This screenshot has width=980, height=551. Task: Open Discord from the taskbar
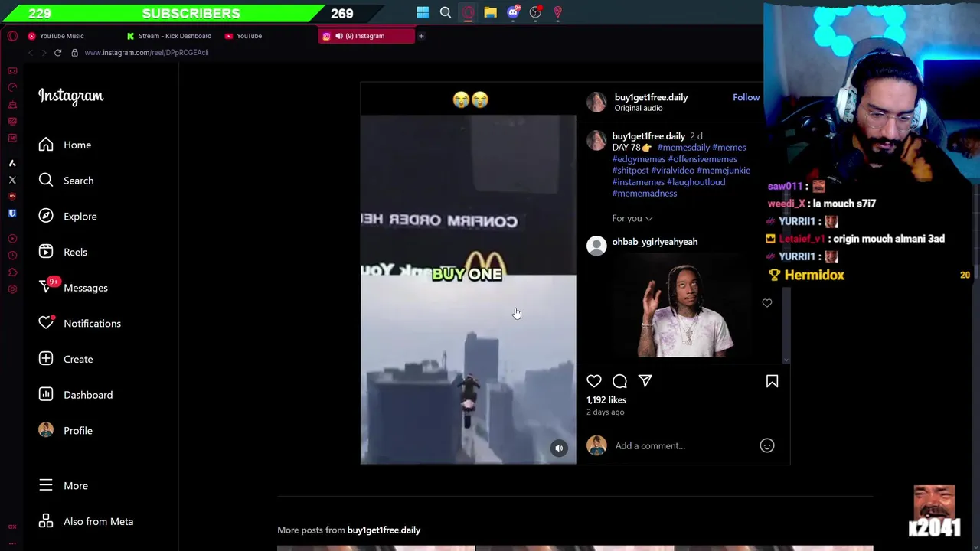click(x=513, y=12)
